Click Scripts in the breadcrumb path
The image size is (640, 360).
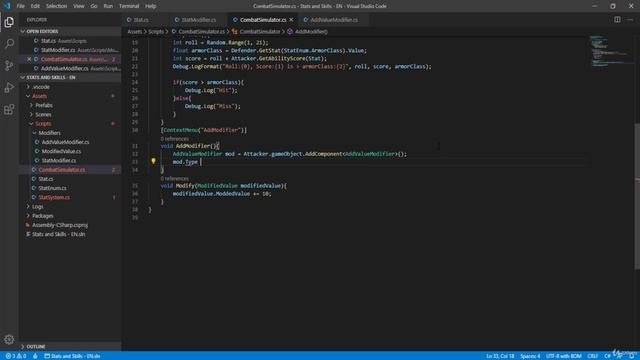156,31
